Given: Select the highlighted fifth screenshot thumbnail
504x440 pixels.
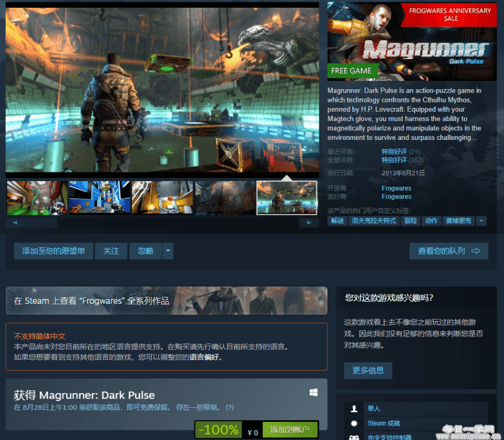Looking at the screenshot, I should (287, 198).
